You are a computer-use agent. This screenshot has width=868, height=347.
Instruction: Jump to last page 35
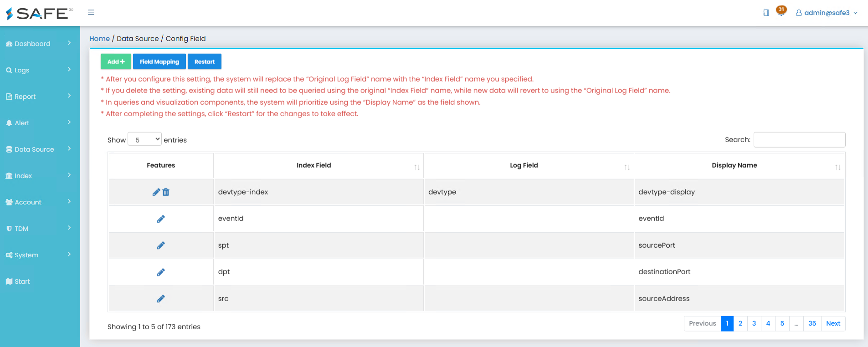click(812, 323)
